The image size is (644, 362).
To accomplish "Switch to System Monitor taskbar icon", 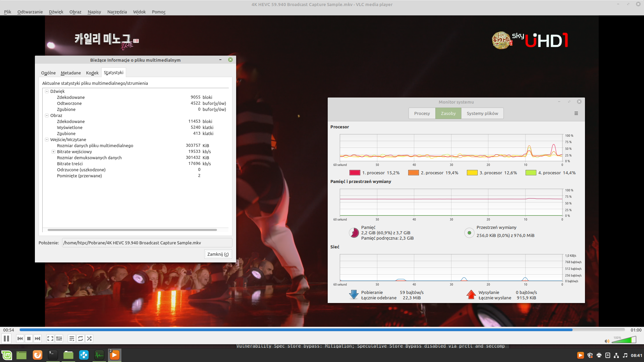I will point(99,355).
